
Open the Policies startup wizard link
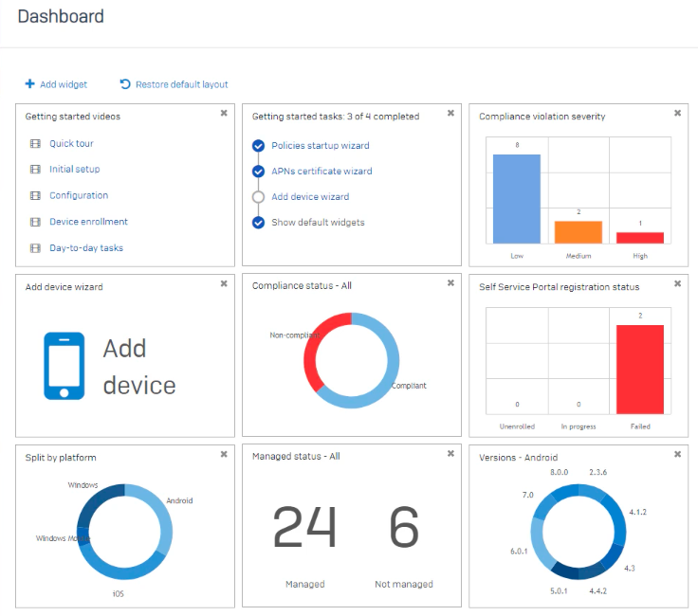click(321, 146)
